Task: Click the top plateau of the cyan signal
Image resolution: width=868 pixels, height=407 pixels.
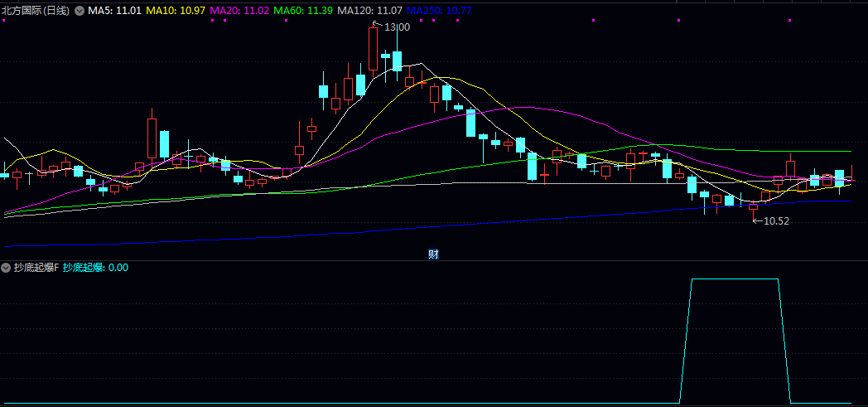Action: (735, 279)
